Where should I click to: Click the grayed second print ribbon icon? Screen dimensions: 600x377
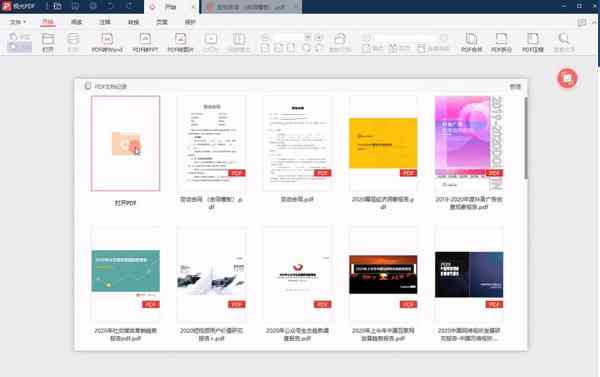[x=73, y=39]
